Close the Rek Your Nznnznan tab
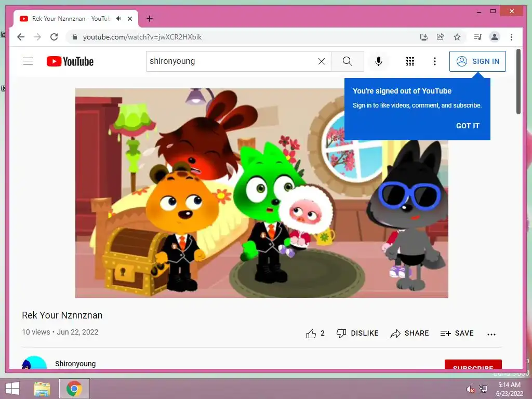 [x=129, y=19]
